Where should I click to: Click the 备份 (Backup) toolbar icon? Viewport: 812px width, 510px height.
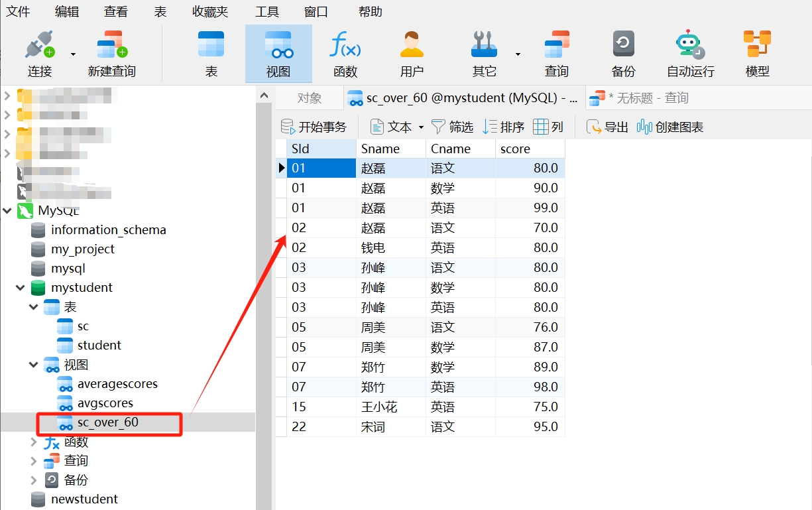click(x=623, y=54)
